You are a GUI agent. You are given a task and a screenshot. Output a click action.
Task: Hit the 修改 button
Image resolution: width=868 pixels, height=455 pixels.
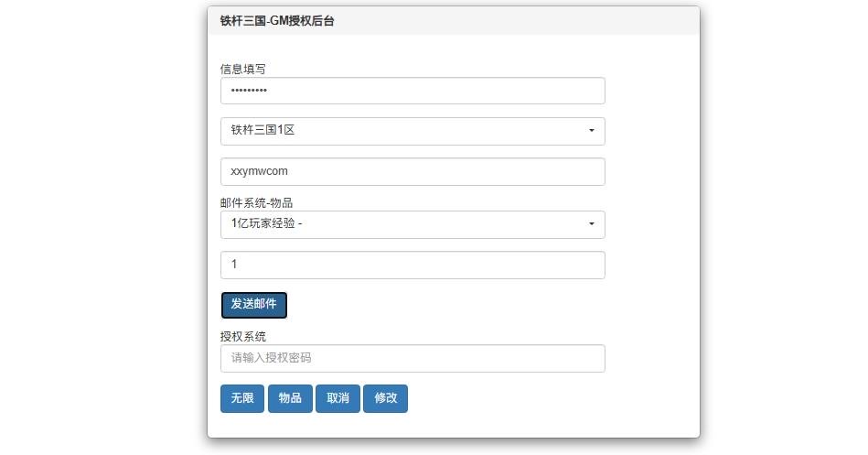(x=385, y=398)
